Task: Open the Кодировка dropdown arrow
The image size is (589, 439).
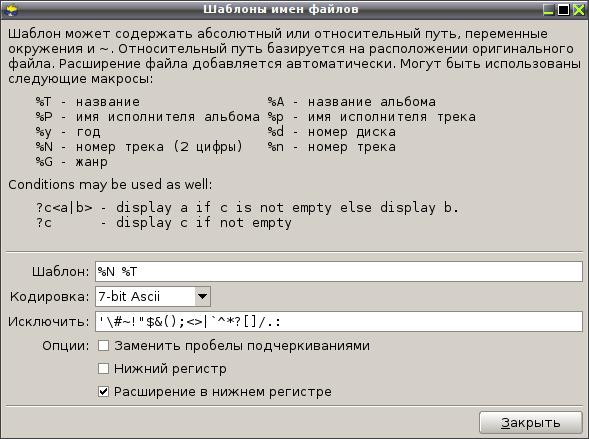Action: [x=202, y=297]
